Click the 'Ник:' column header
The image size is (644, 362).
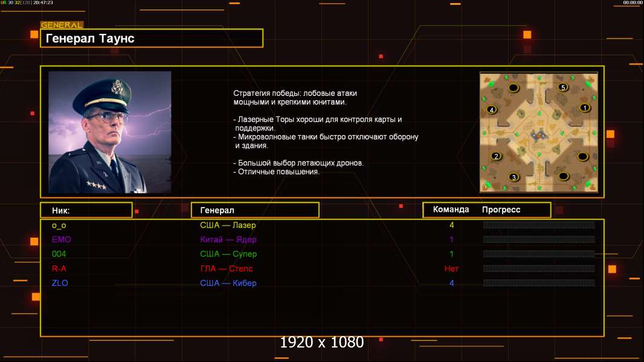[86, 211]
